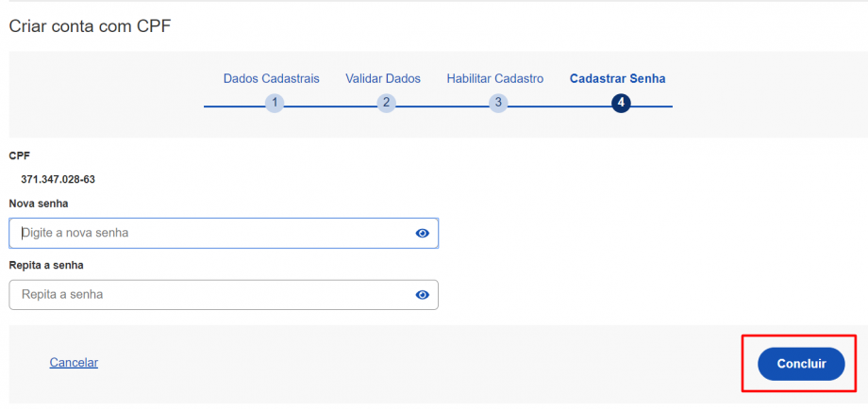
Task: Click the CPF number 371.347.028-63
Action: tap(58, 179)
